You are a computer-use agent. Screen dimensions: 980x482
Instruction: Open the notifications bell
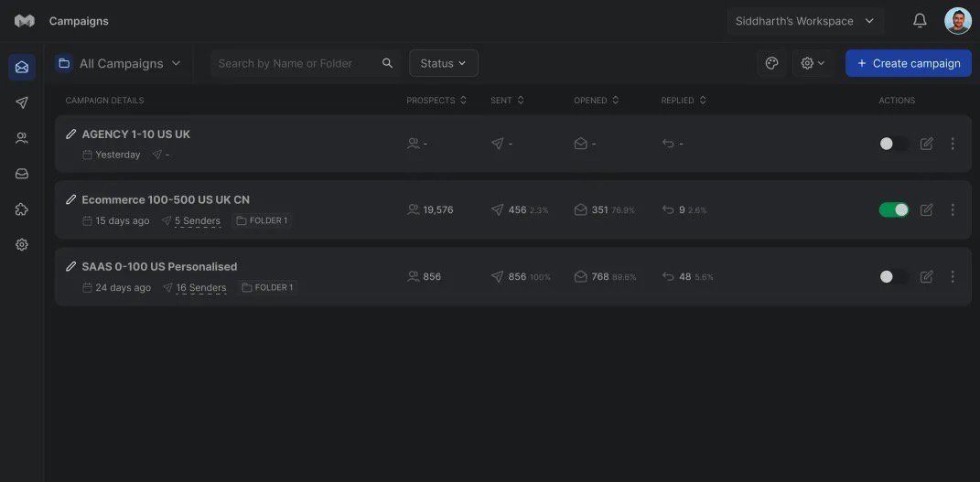click(920, 21)
